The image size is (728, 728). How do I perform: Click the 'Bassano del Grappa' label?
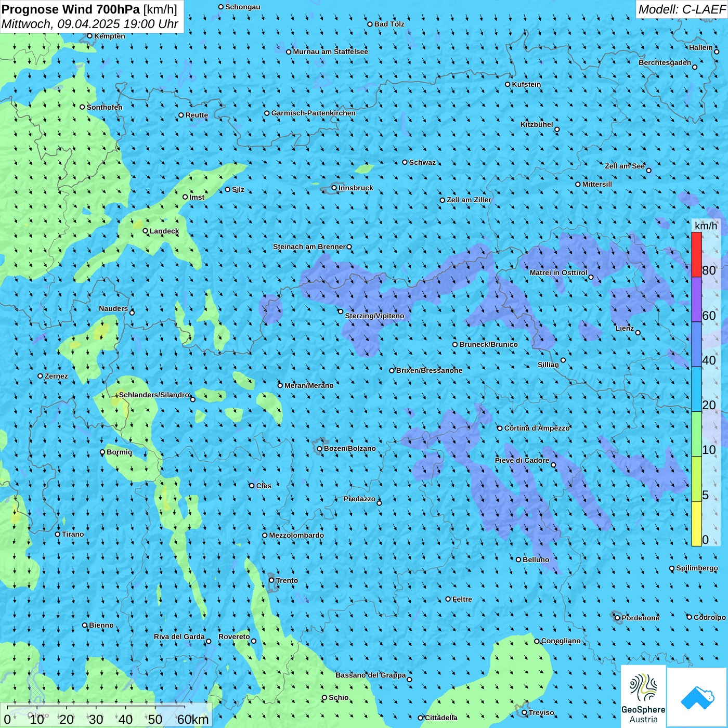371,675
